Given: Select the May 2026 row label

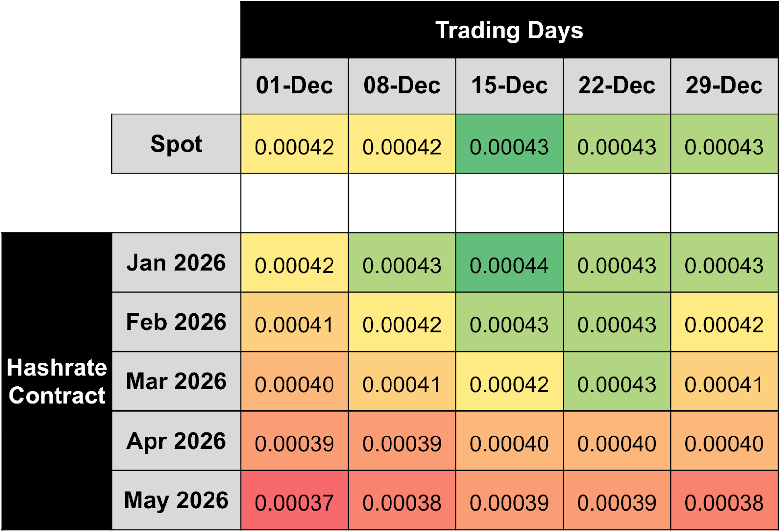Looking at the screenshot, I should tap(176, 500).
